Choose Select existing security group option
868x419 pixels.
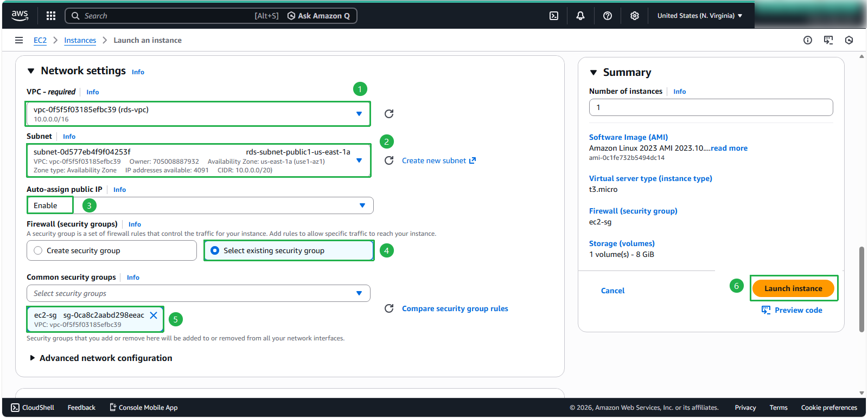[x=289, y=250]
